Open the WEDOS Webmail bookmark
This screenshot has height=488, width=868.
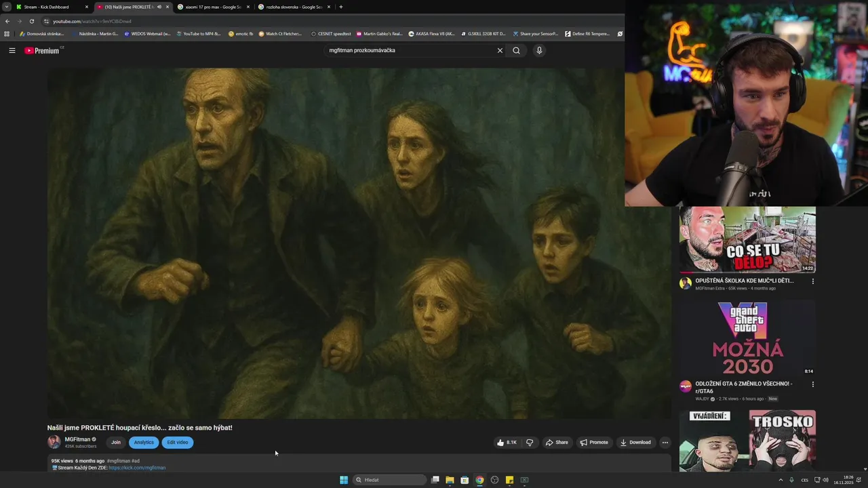[147, 33]
